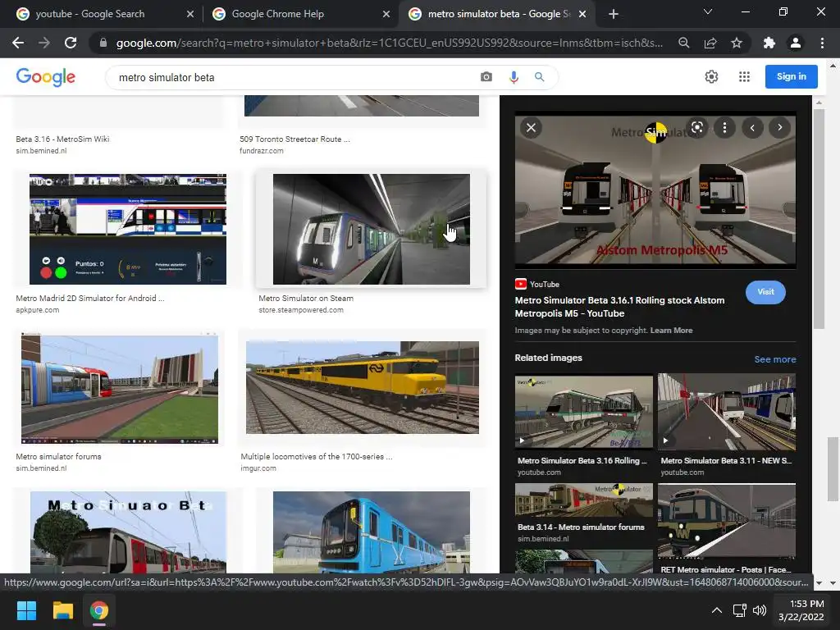Open the 'Metro simulator forums' tram image
This screenshot has height=630, width=840.
click(x=120, y=388)
